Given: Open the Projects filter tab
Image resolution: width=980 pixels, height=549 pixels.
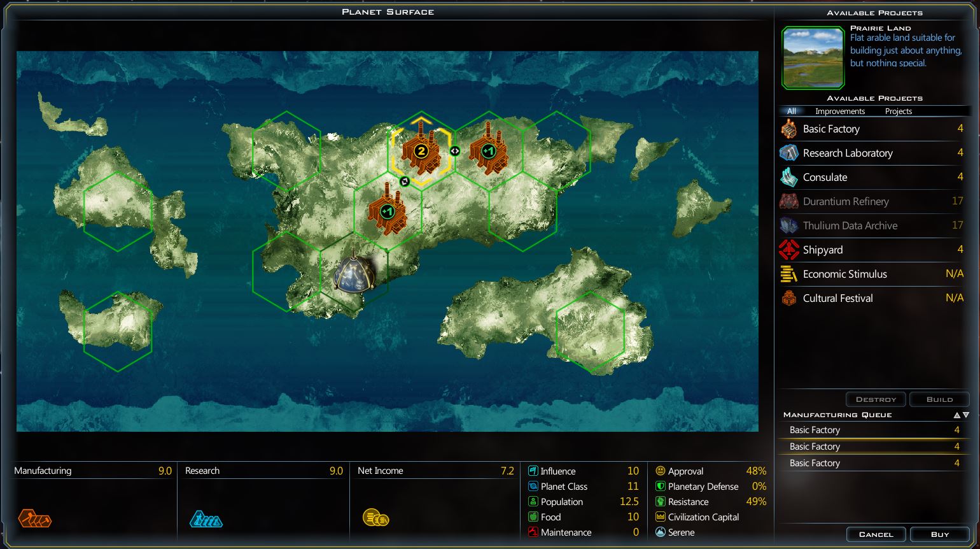Looking at the screenshot, I should pyautogui.click(x=899, y=111).
